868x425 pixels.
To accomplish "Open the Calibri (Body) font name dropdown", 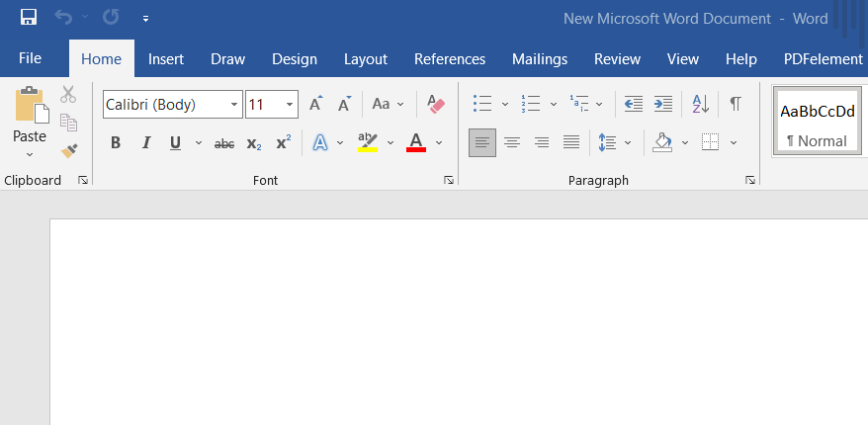I will (234, 104).
